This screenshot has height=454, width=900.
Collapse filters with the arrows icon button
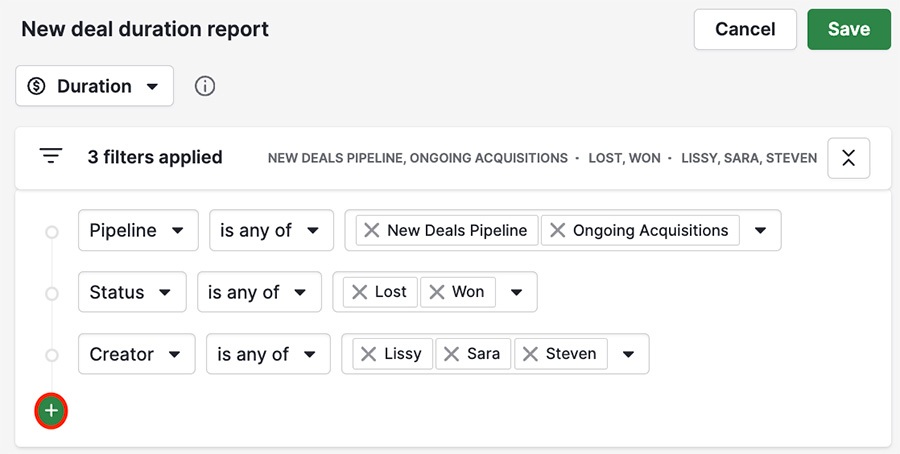pos(848,158)
